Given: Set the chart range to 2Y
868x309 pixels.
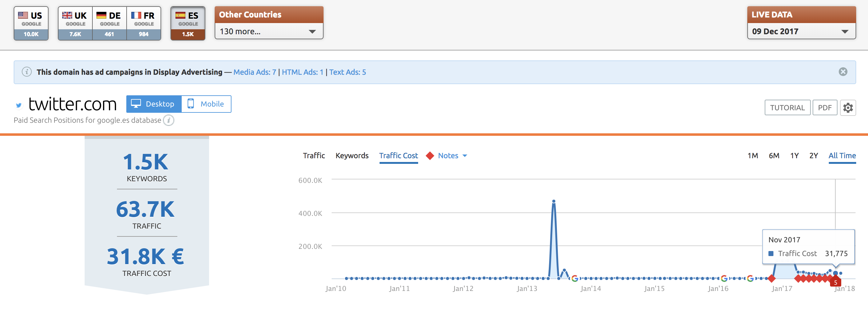Looking at the screenshot, I should 814,155.
